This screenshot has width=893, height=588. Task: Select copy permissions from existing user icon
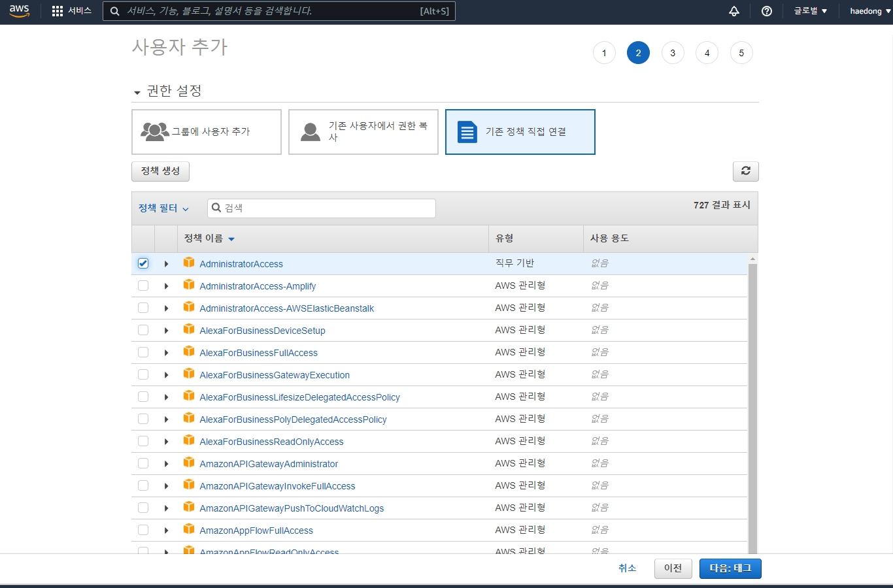(311, 131)
